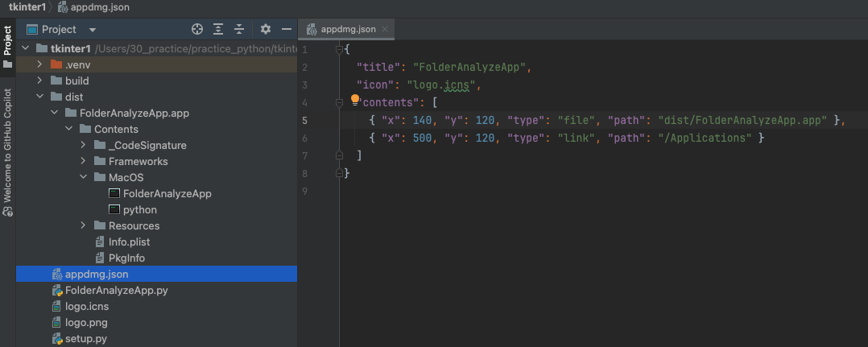Collapse the MacOS folder

pyautogui.click(x=83, y=178)
